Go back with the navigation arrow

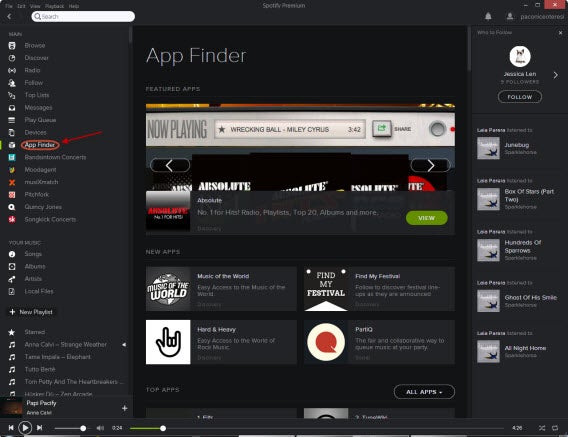pos(9,16)
